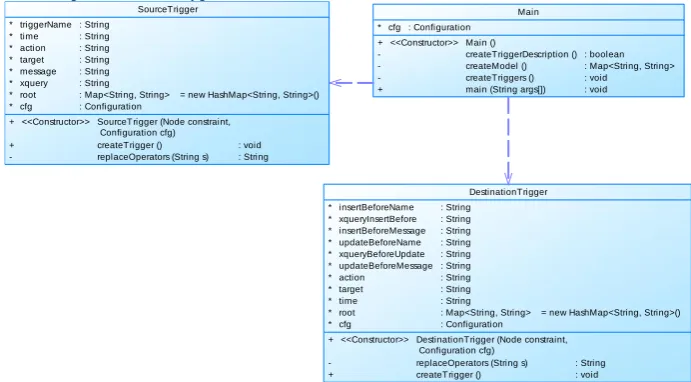691x382 pixels.
Task: Click Map<String, String> return type in Main
Action: pyautogui.click(x=632, y=66)
